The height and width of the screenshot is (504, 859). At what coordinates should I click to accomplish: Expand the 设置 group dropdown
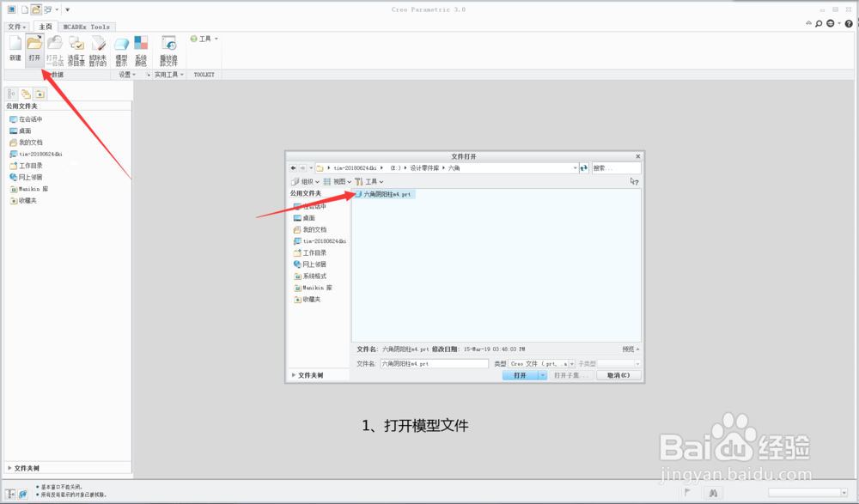point(127,75)
